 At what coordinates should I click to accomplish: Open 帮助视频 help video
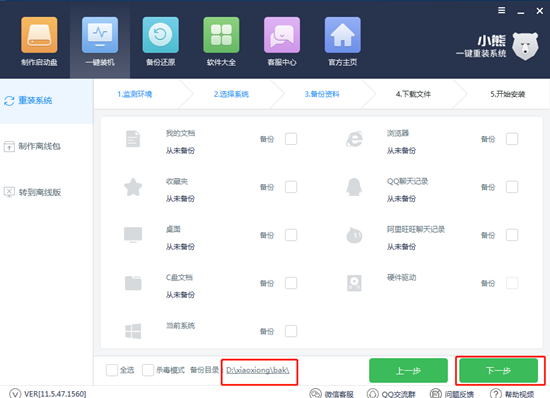pyautogui.click(x=512, y=394)
